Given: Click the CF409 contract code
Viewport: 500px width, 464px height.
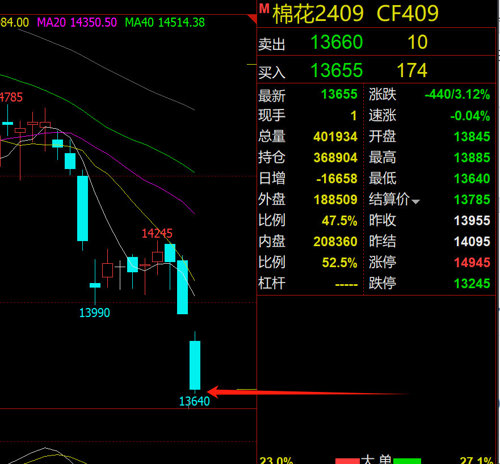Looking at the screenshot, I should (x=407, y=14).
